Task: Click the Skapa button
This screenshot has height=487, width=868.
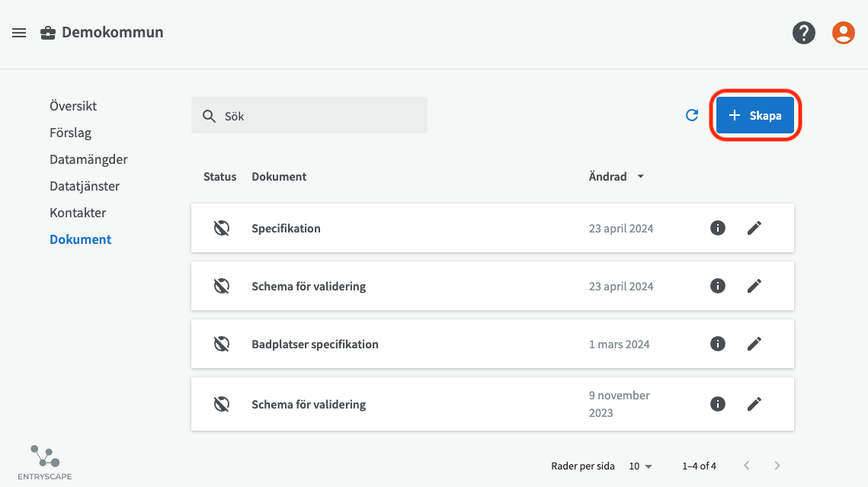Action: click(x=754, y=116)
